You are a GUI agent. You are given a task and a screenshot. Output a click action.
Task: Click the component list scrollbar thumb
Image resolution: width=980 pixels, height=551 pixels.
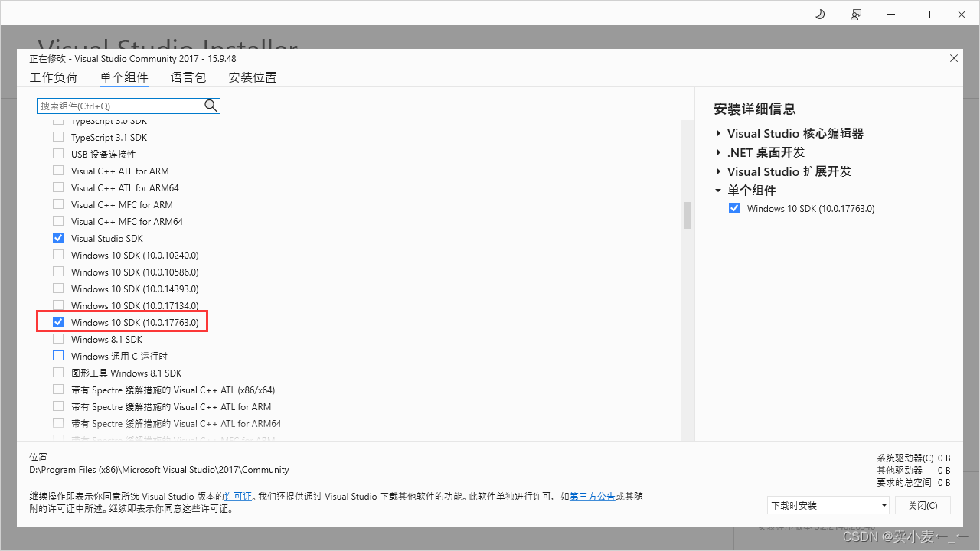click(688, 215)
